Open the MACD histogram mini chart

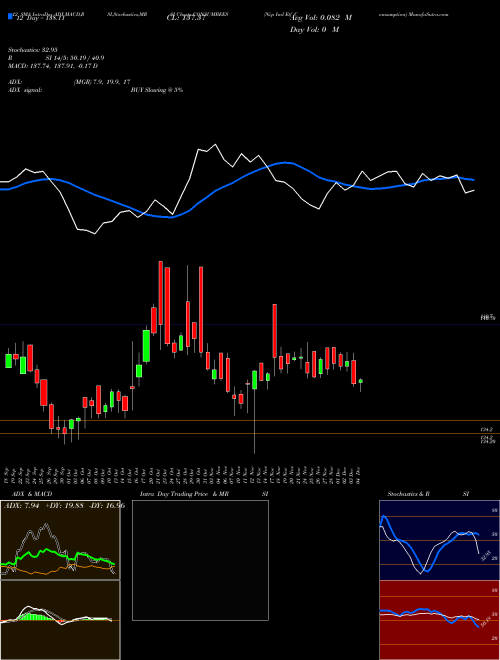60,620
